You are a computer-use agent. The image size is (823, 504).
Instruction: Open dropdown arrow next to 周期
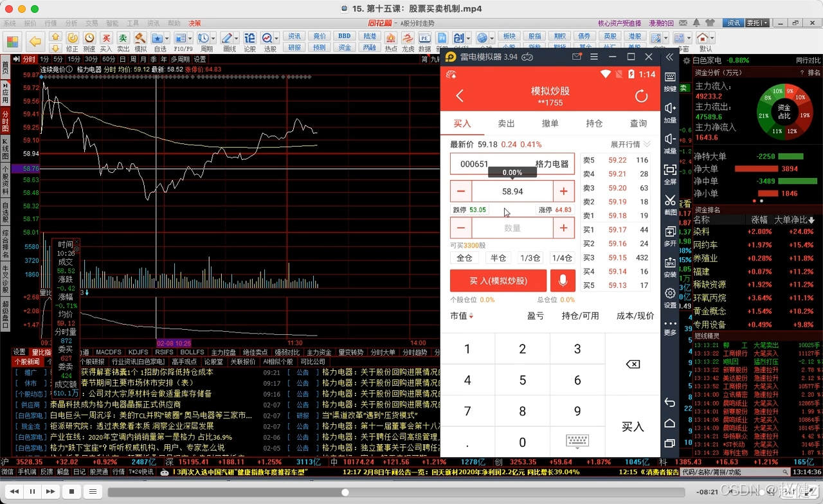(x=214, y=38)
